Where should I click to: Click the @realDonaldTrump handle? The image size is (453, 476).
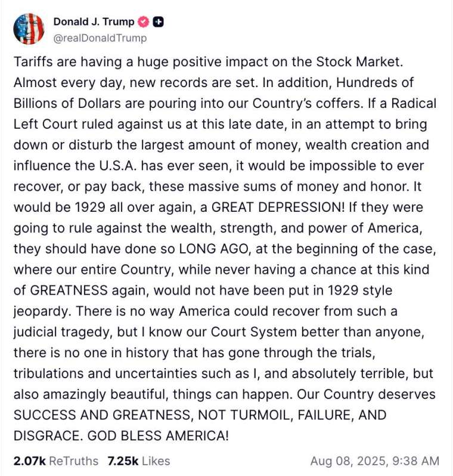pos(100,38)
